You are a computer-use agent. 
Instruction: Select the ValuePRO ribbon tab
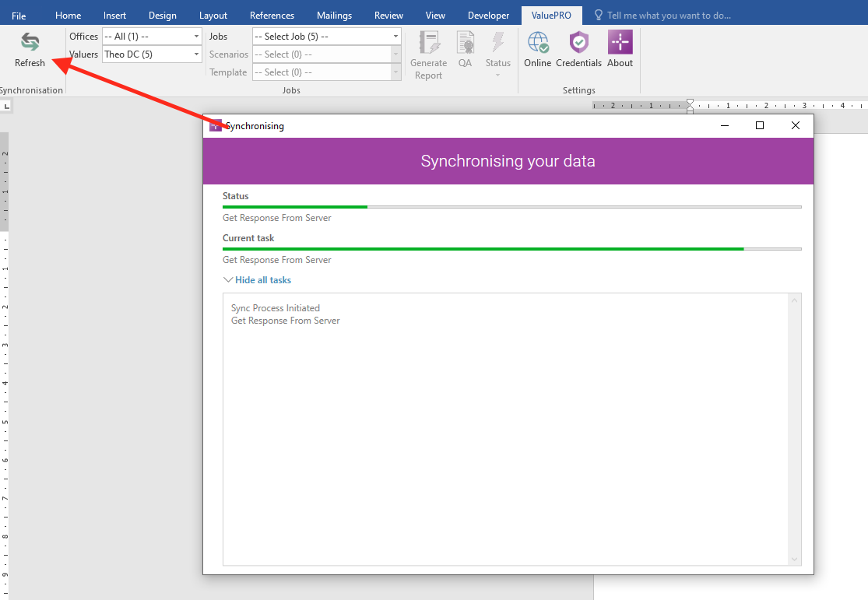coord(551,16)
